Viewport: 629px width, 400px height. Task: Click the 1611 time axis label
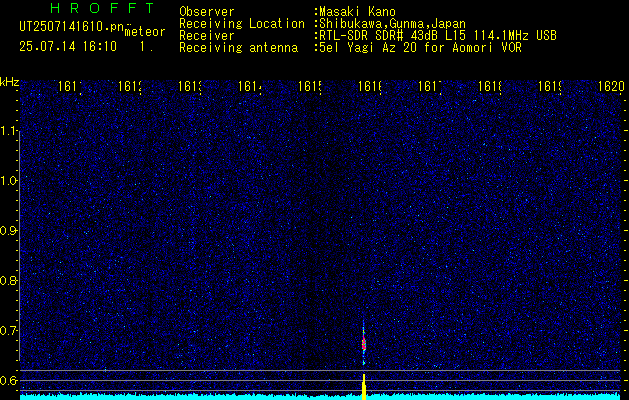[69, 87]
